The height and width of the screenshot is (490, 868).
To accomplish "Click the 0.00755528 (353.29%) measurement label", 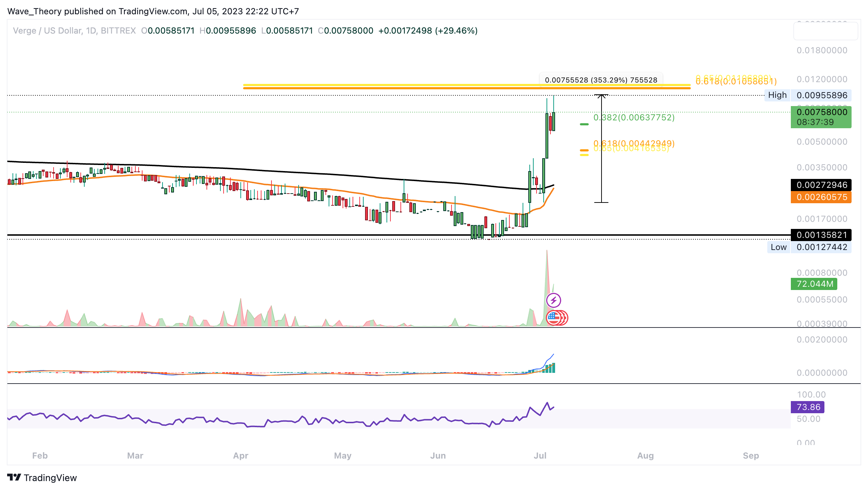I will coord(601,80).
